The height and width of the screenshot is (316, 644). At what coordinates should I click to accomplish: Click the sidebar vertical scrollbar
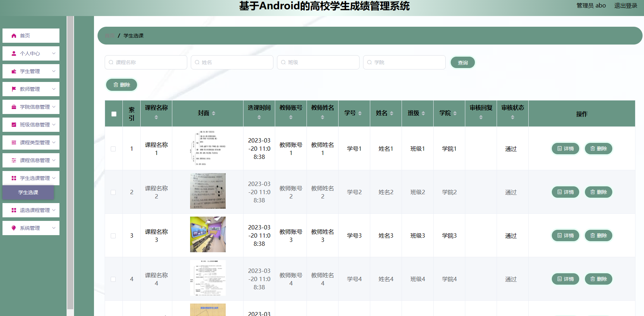coord(70,162)
